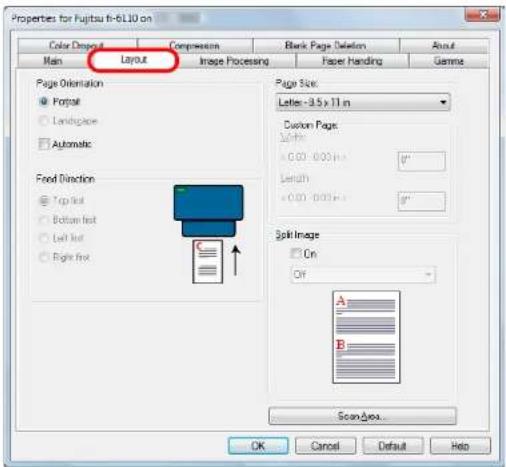Click the Custom Page width field

tap(421, 161)
